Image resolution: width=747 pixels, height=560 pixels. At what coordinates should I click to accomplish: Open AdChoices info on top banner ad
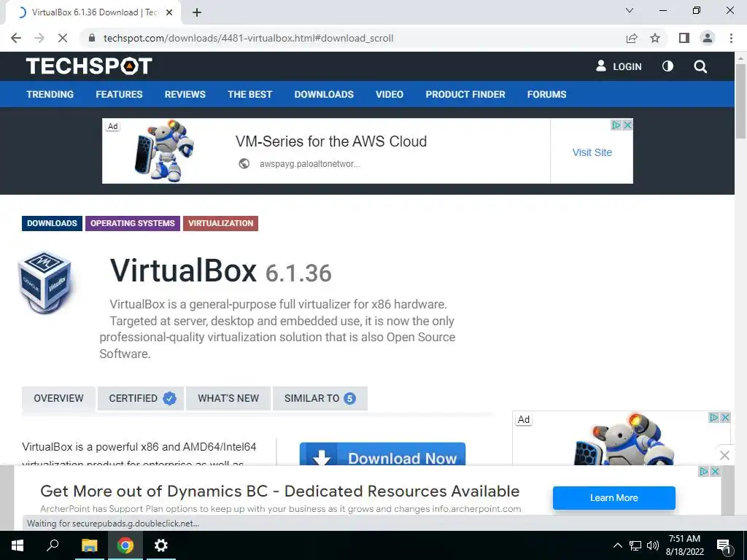pyautogui.click(x=616, y=125)
